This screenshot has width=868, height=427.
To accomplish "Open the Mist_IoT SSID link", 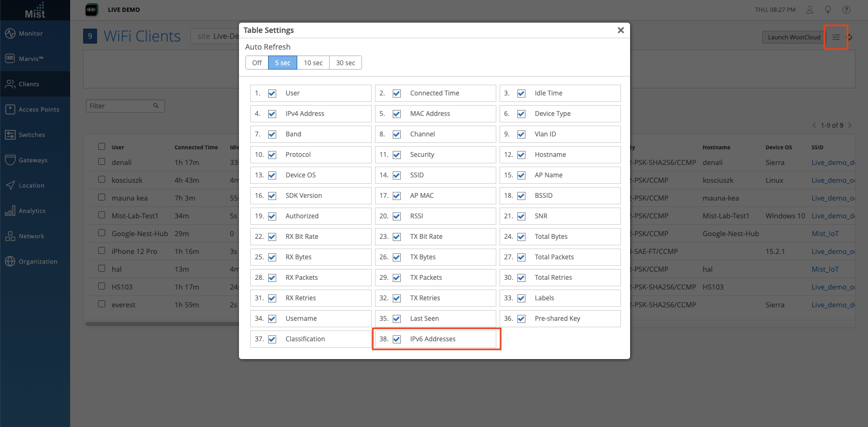I will click(x=825, y=234).
